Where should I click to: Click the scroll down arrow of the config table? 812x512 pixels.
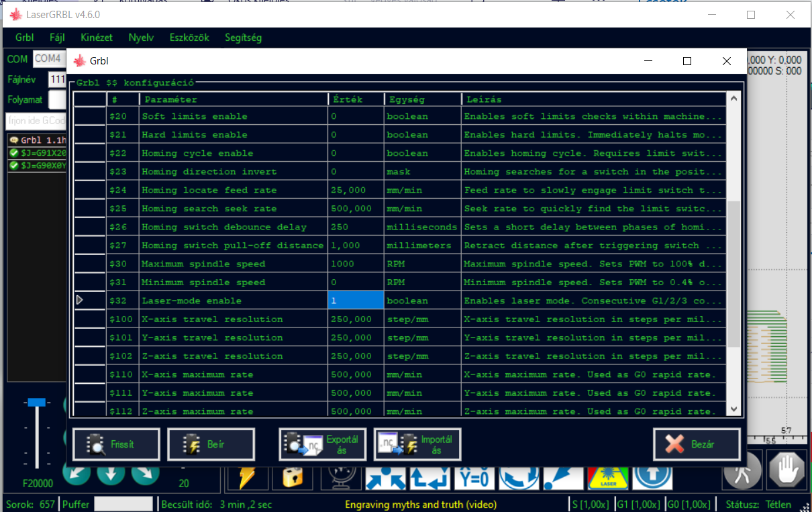pos(733,409)
